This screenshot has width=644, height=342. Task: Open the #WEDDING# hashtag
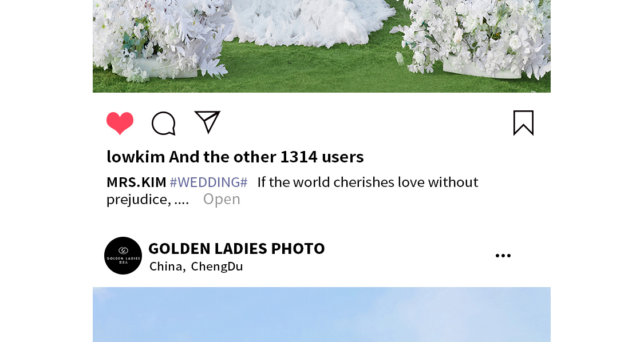208,182
